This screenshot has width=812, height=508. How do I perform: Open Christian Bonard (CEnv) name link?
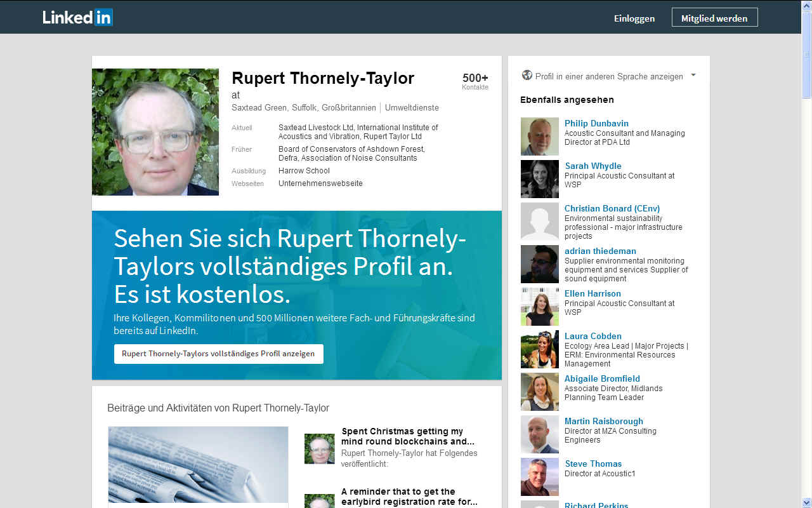click(612, 208)
